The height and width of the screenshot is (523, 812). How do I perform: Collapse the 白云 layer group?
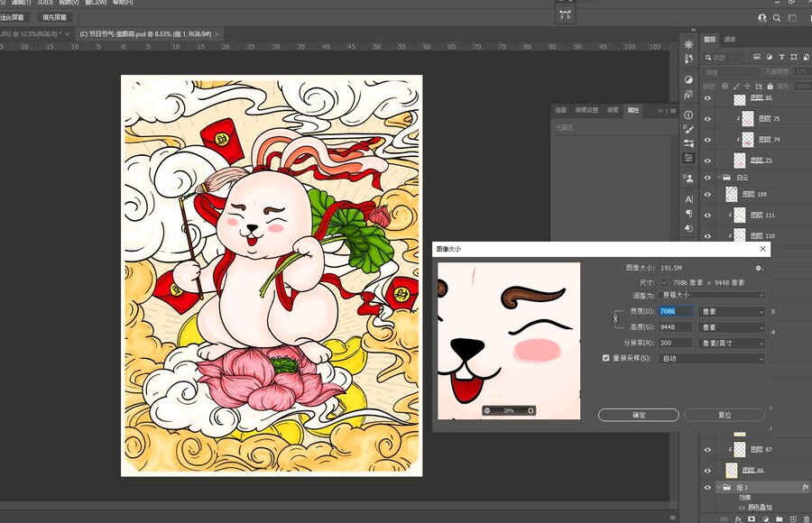(719, 177)
